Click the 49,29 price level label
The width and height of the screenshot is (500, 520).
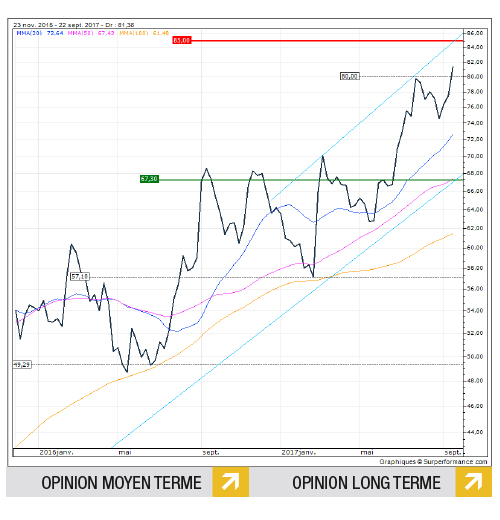pos(22,365)
